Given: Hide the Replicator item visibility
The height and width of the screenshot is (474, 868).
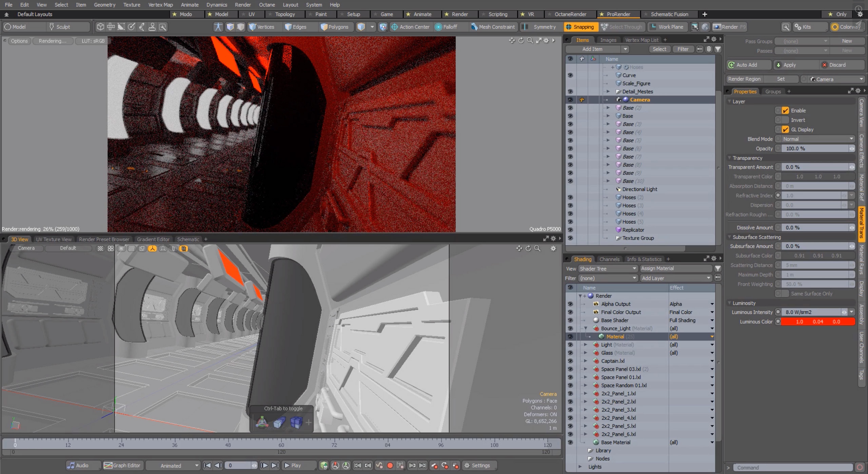Looking at the screenshot, I should click(570, 230).
